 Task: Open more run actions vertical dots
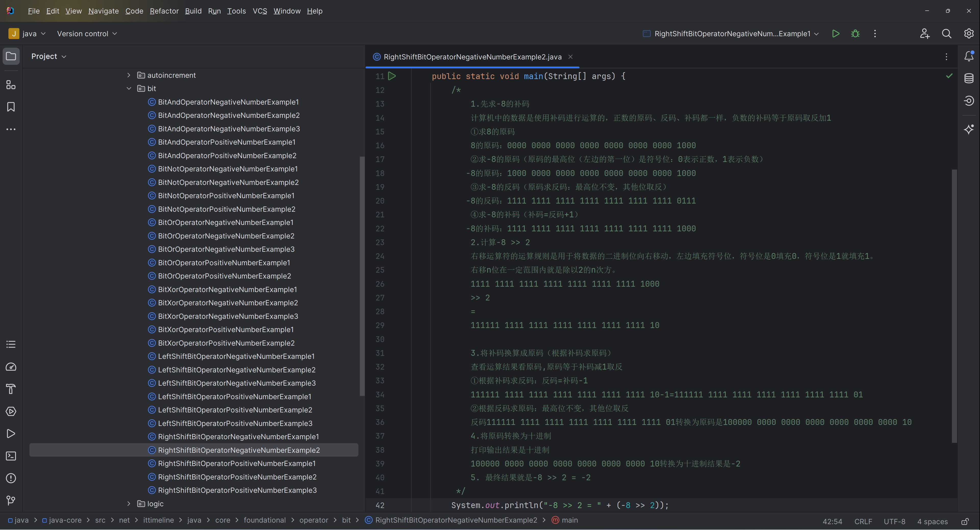pyautogui.click(x=875, y=33)
